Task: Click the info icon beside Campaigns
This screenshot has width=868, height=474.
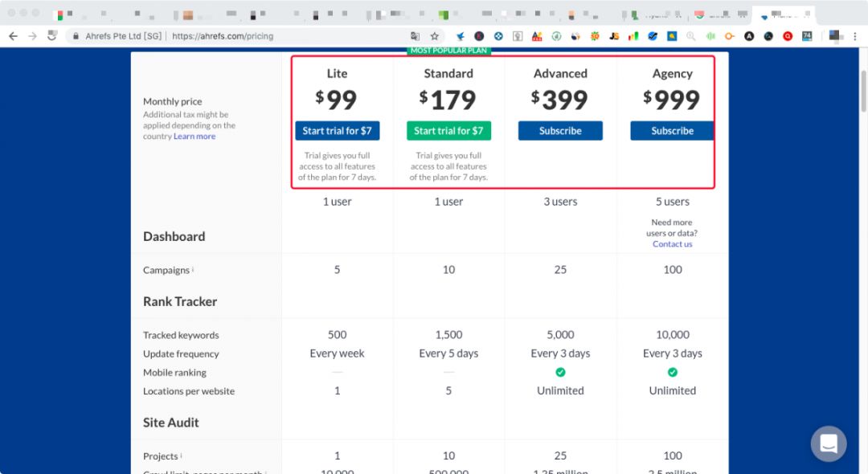Action: pyautogui.click(x=193, y=269)
